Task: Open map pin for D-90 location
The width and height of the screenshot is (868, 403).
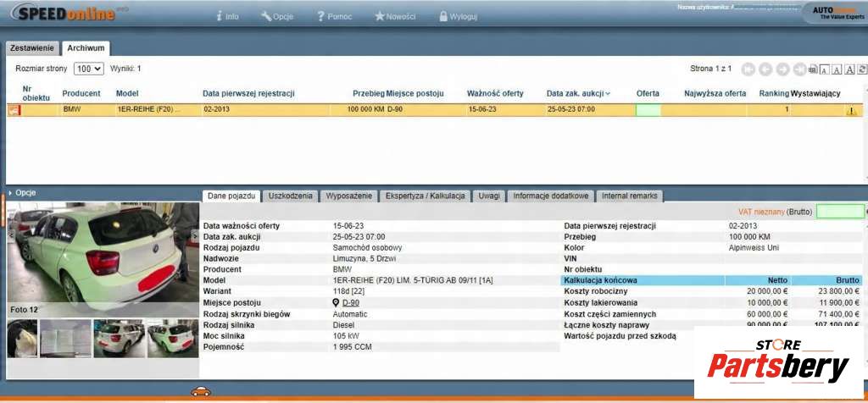Action: pos(336,302)
